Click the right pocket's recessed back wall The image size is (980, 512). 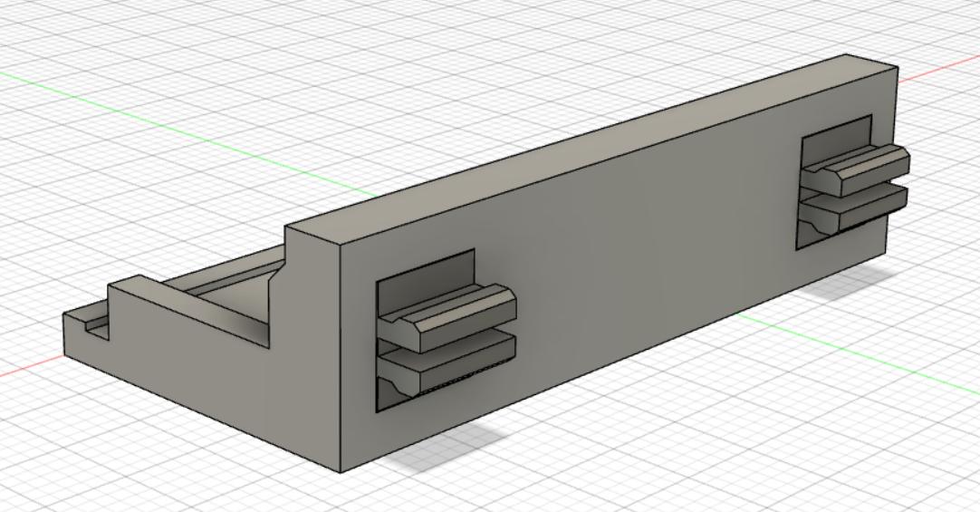coord(833,136)
